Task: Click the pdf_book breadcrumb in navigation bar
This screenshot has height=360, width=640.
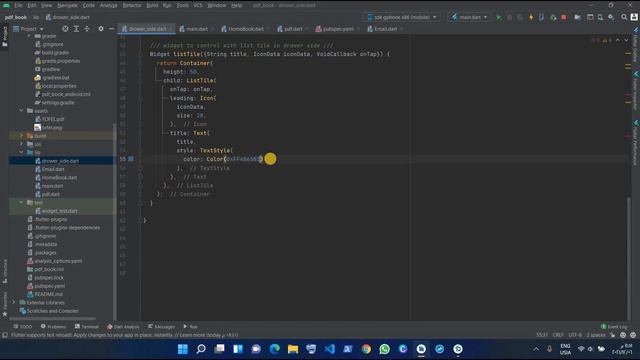Action: 16,17
